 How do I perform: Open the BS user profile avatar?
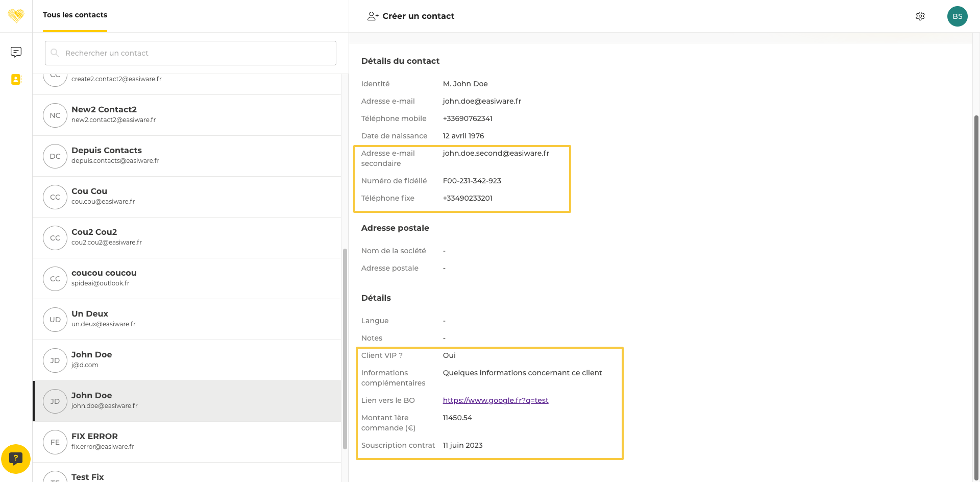click(957, 16)
